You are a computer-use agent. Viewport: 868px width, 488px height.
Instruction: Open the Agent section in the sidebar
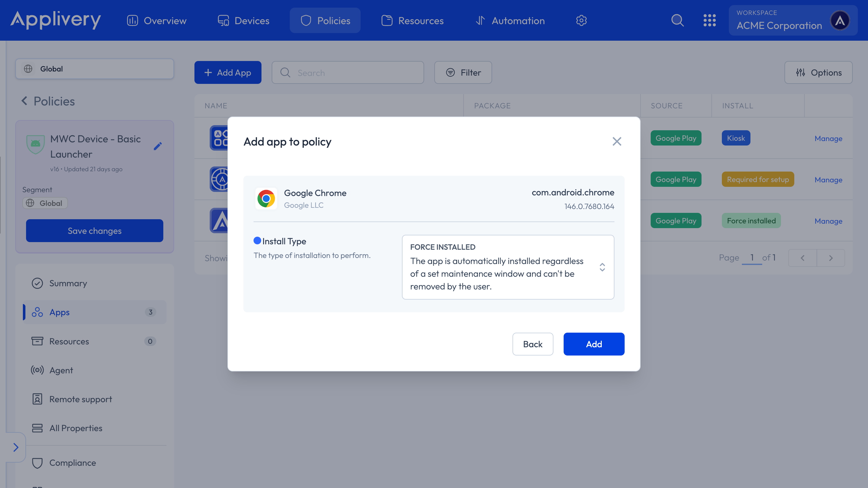pyautogui.click(x=61, y=370)
